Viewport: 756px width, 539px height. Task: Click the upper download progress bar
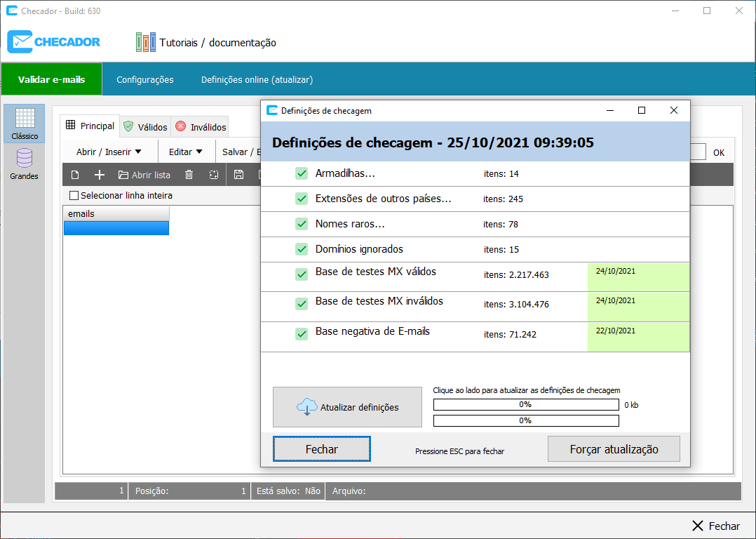point(526,404)
